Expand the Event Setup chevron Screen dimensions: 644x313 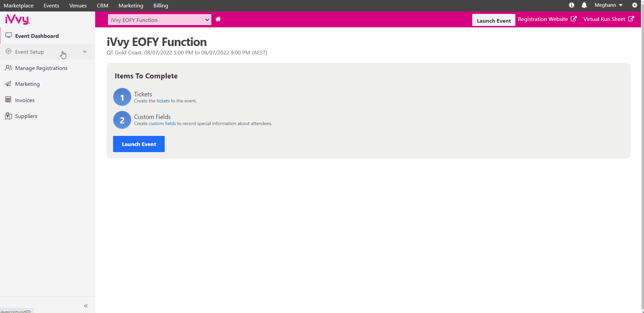click(x=85, y=52)
